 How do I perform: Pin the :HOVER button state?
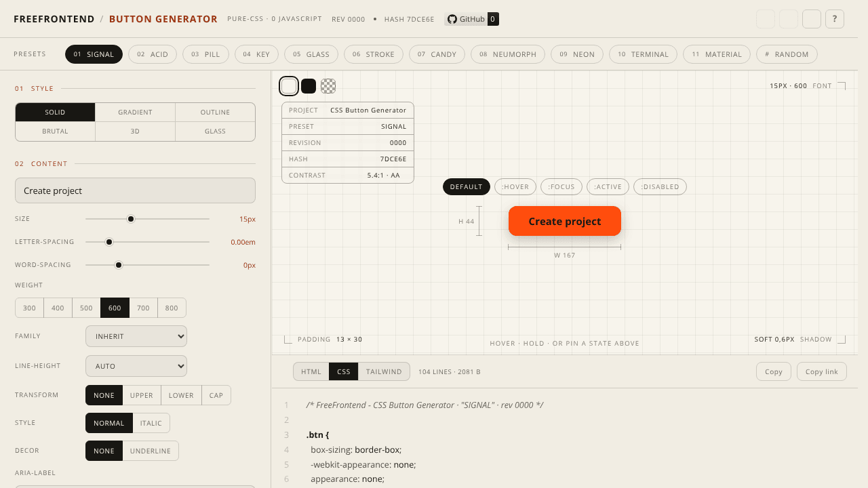(515, 186)
